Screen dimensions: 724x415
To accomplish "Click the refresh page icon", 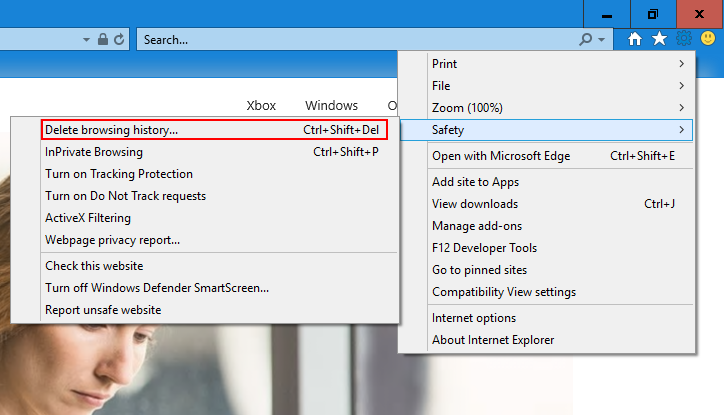I will point(119,40).
